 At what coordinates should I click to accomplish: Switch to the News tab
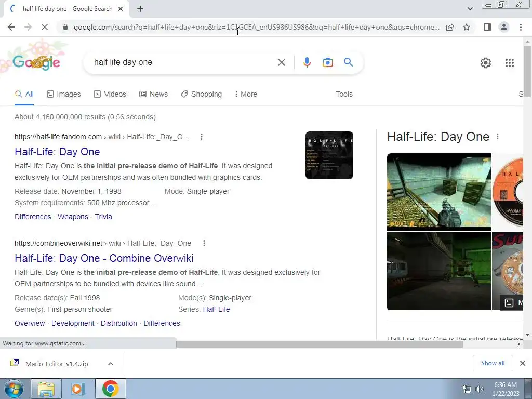(154, 95)
